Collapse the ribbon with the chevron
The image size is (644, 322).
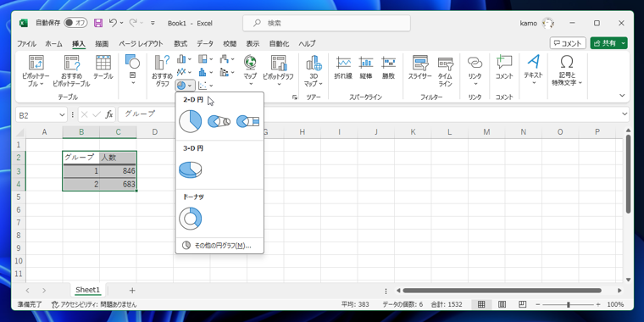tap(622, 95)
